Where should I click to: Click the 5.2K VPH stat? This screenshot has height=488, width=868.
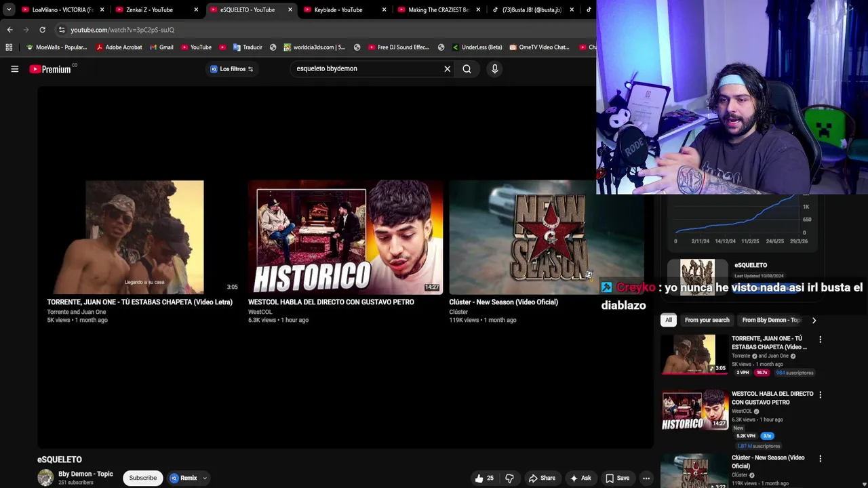(746, 436)
